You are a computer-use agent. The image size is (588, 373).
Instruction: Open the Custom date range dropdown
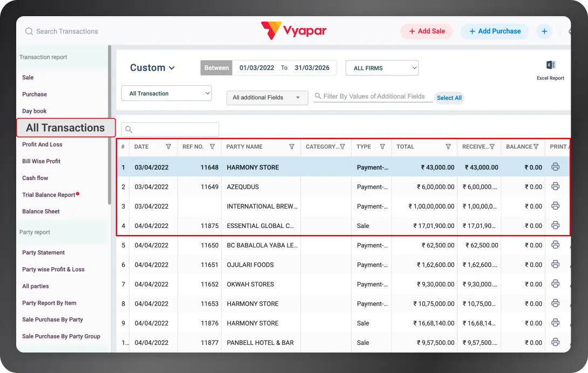152,67
